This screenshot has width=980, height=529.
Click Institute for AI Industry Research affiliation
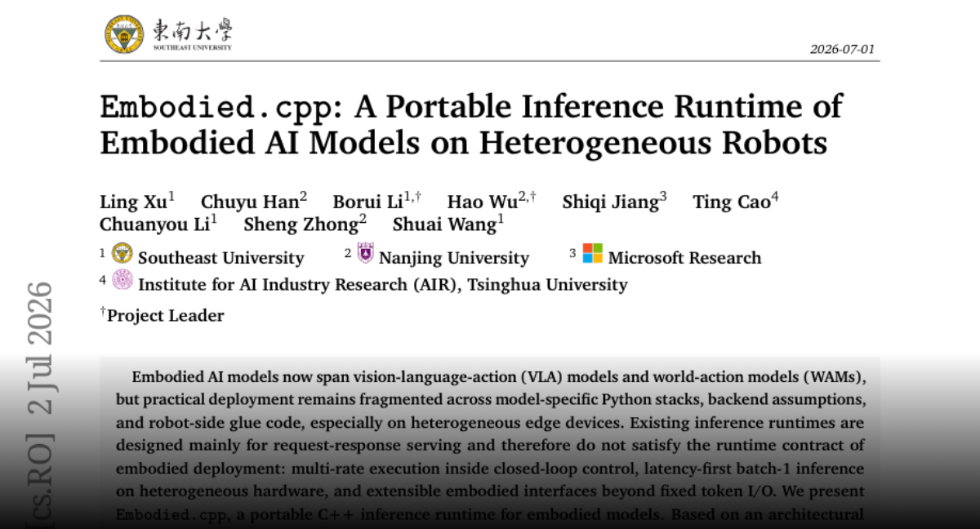point(382,284)
